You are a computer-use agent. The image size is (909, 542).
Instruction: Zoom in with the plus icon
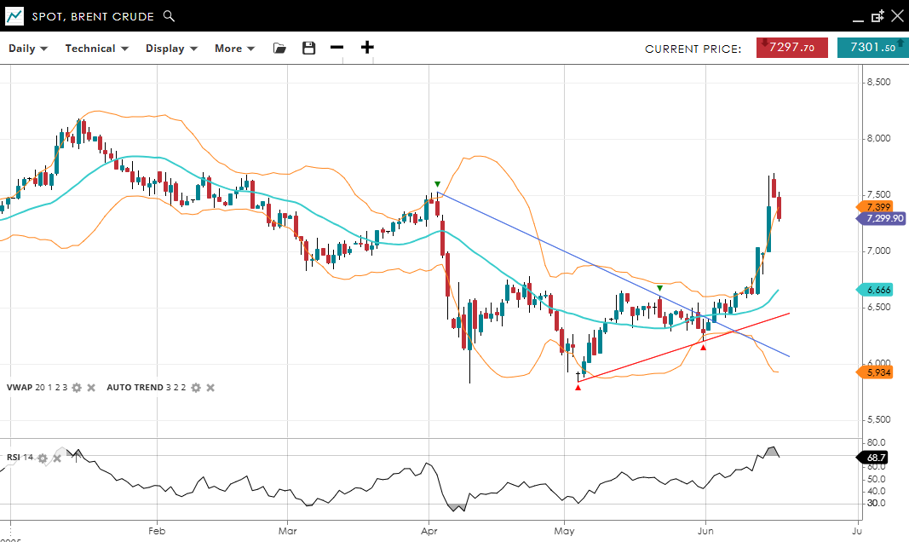click(x=367, y=48)
